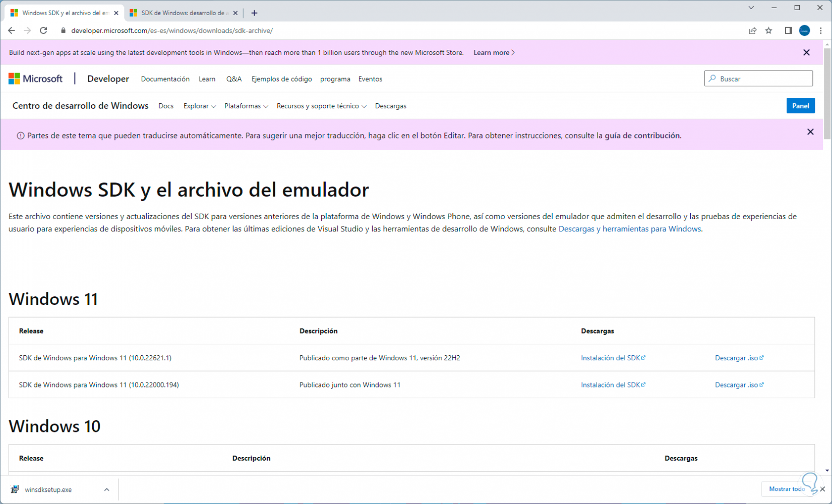Click Instalación del SDK for 10.0.22000.194

pyautogui.click(x=613, y=385)
